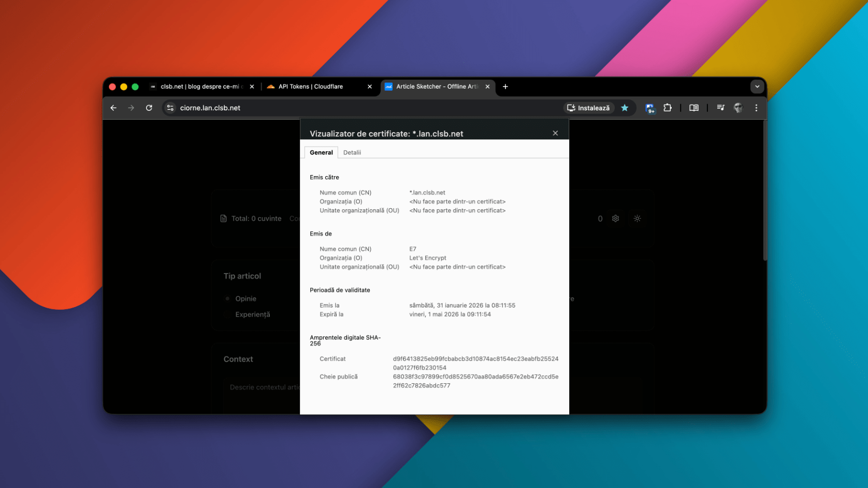
Task: Open media controls playlist icon
Action: pyautogui.click(x=720, y=108)
